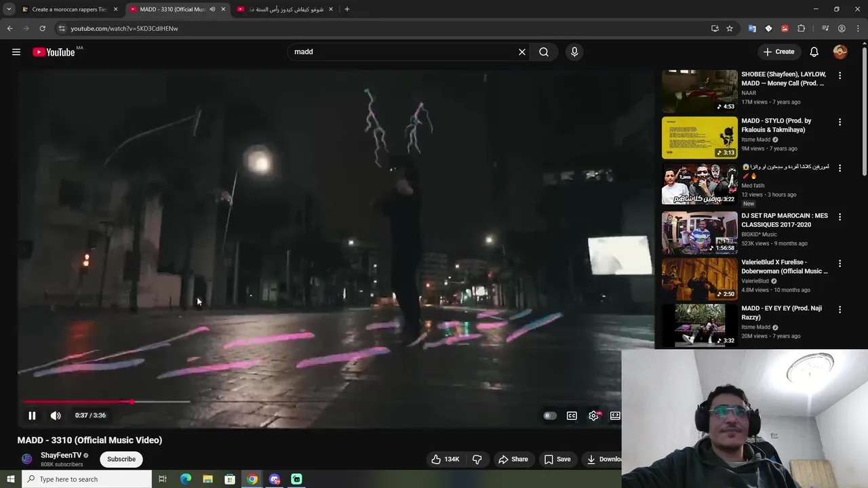Open the Extensions puzzle piece menu
Viewport: 868px width, 488px height.
802,28
